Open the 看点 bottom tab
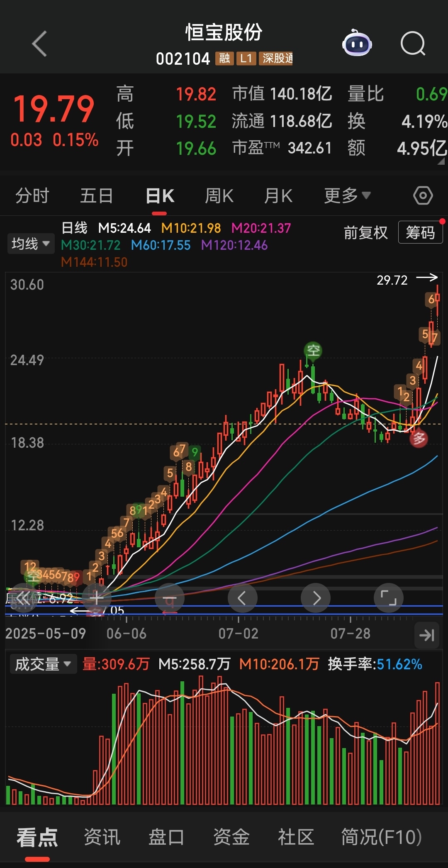The width and height of the screenshot is (448, 868). 37,837
